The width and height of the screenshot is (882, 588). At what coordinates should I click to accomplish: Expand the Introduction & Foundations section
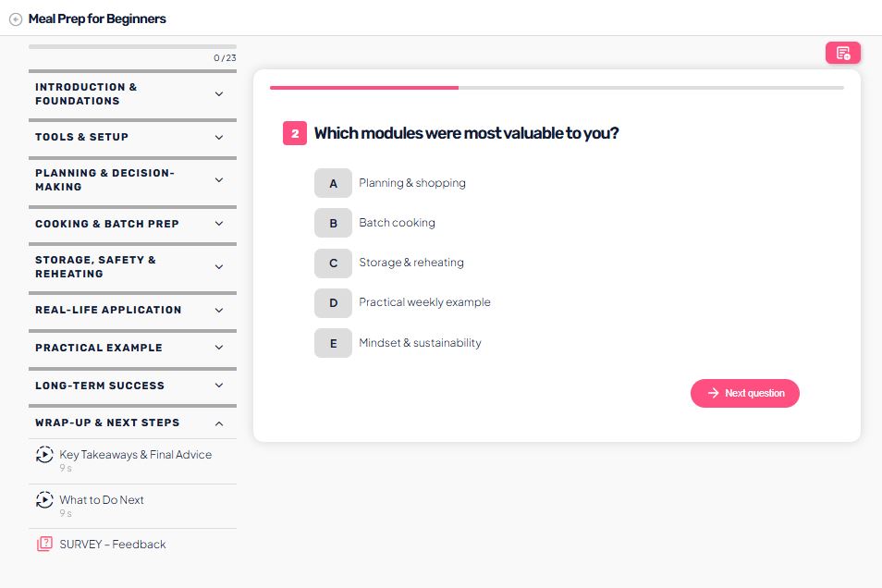pos(219,94)
